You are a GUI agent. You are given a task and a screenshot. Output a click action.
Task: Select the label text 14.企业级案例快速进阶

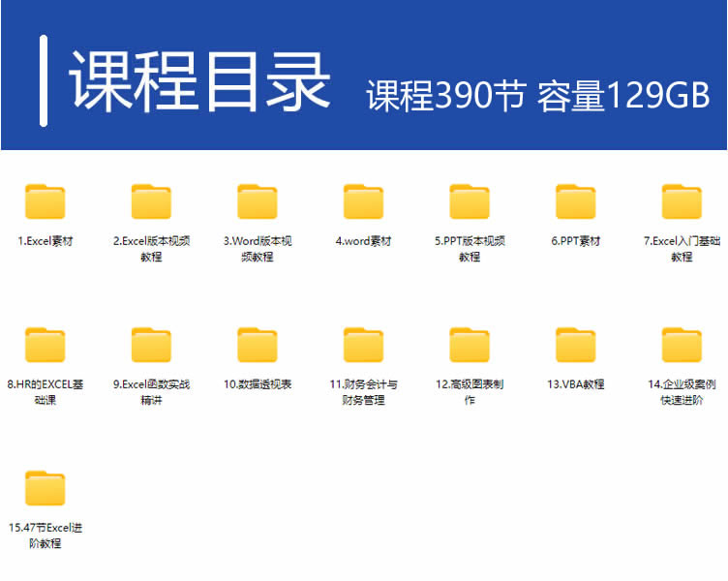(x=682, y=392)
